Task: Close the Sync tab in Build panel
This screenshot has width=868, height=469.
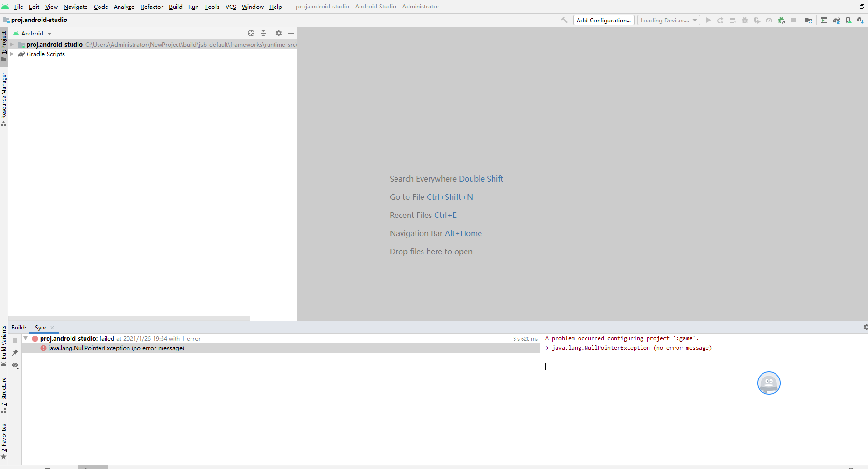Action: [52, 328]
